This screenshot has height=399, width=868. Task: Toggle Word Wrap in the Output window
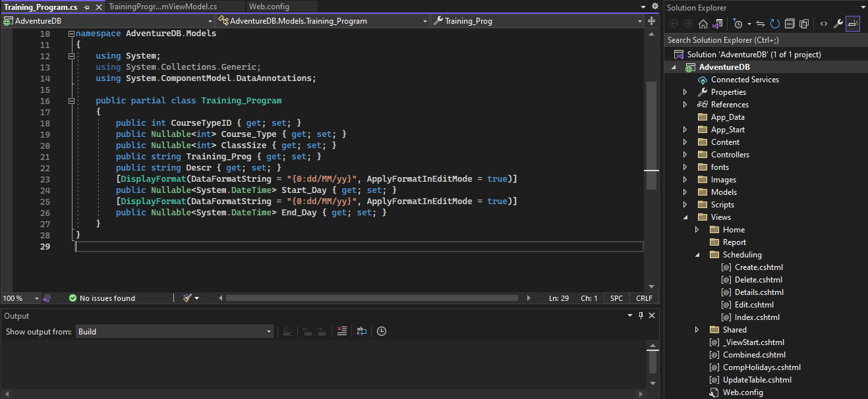click(x=362, y=331)
